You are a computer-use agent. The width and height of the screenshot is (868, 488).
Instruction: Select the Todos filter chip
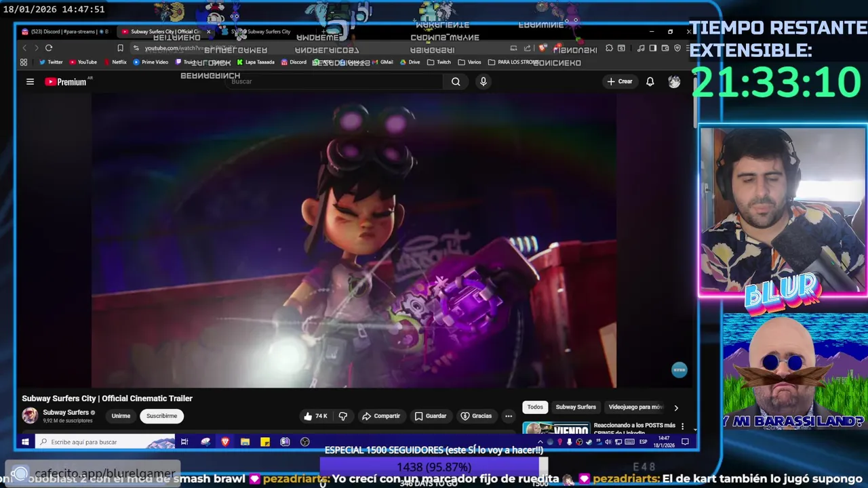pos(535,407)
